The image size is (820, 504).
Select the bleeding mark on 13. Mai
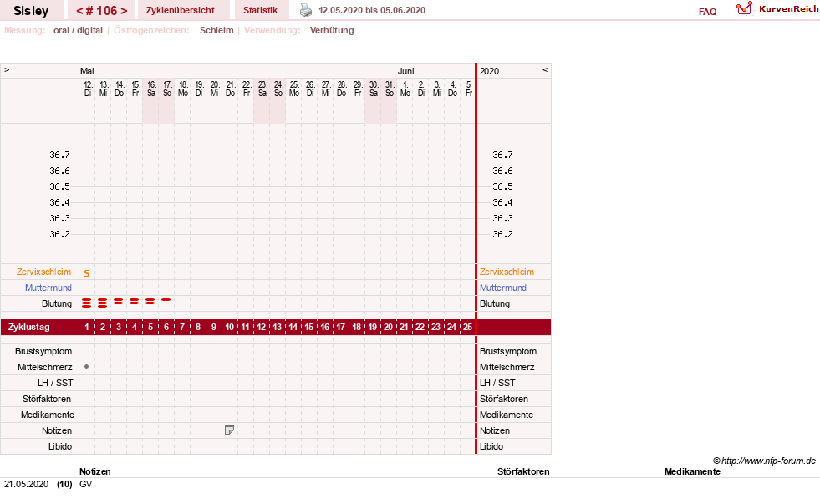coord(103,303)
